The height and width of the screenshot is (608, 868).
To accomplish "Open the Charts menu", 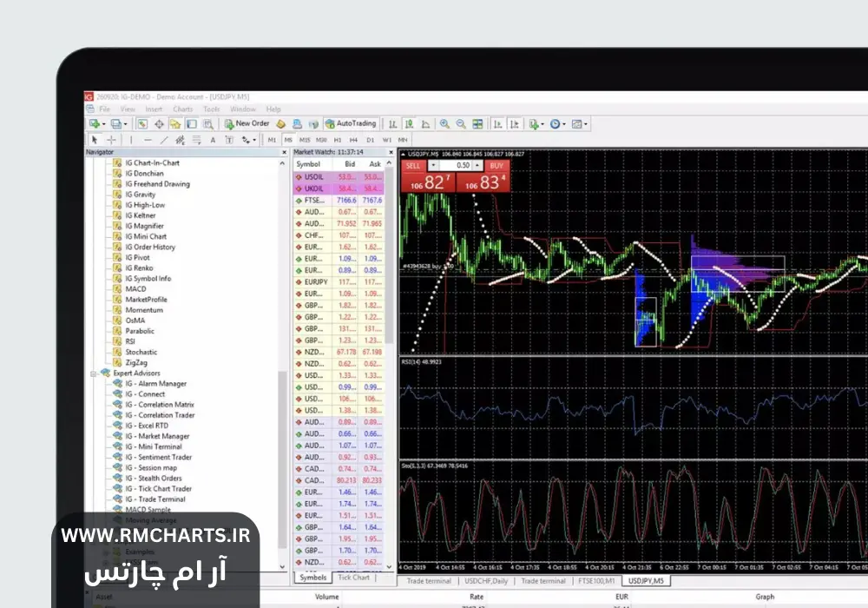I will (x=182, y=109).
